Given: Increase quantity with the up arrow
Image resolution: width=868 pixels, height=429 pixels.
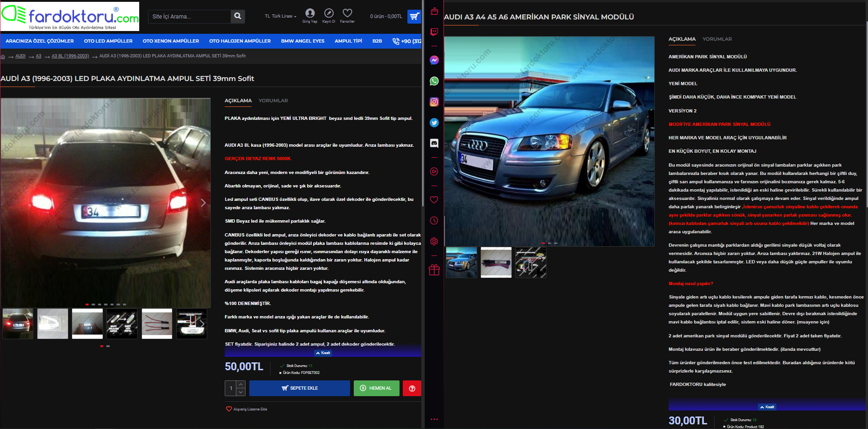Looking at the screenshot, I should pyautogui.click(x=241, y=384).
